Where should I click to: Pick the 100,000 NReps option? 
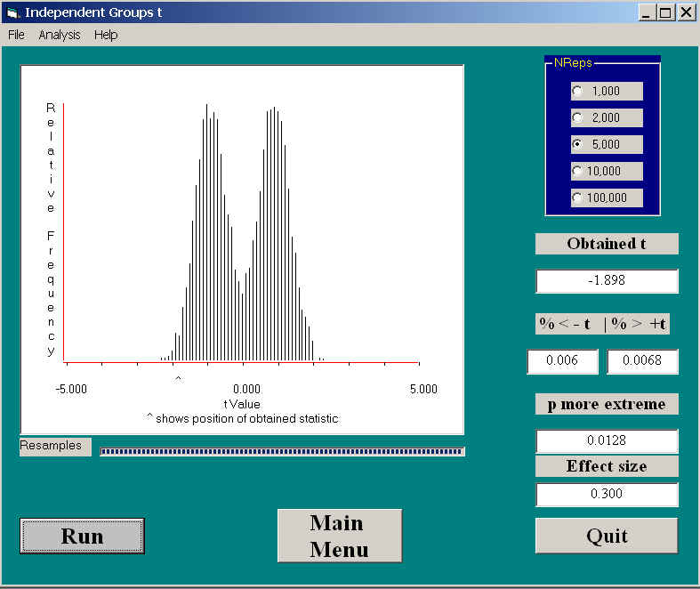(578, 198)
